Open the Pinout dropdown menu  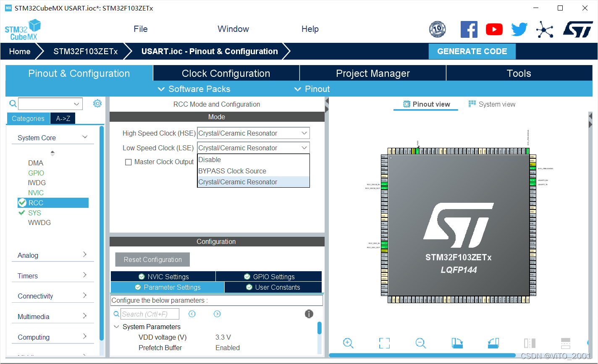[x=312, y=89]
